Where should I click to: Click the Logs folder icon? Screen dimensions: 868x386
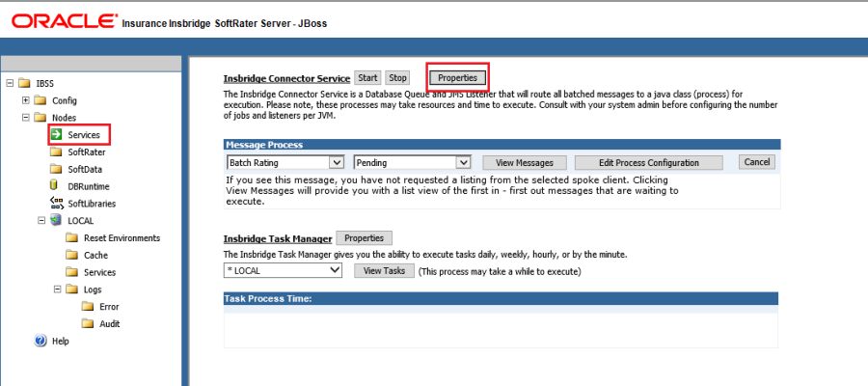pyautogui.click(x=71, y=289)
